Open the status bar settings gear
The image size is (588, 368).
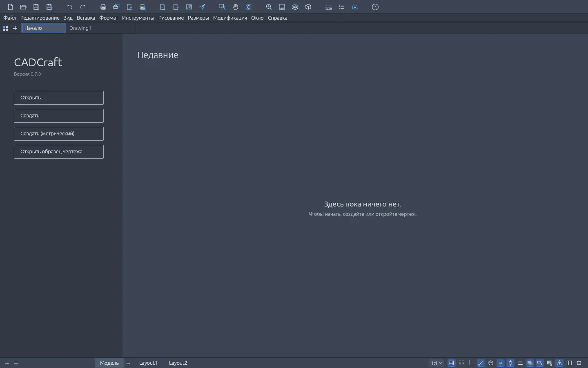[579, 363]
